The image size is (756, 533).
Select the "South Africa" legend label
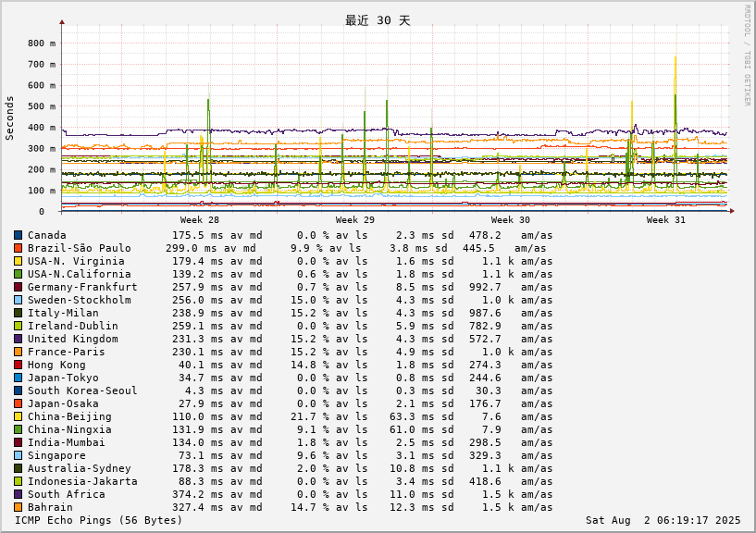(66, 494)
